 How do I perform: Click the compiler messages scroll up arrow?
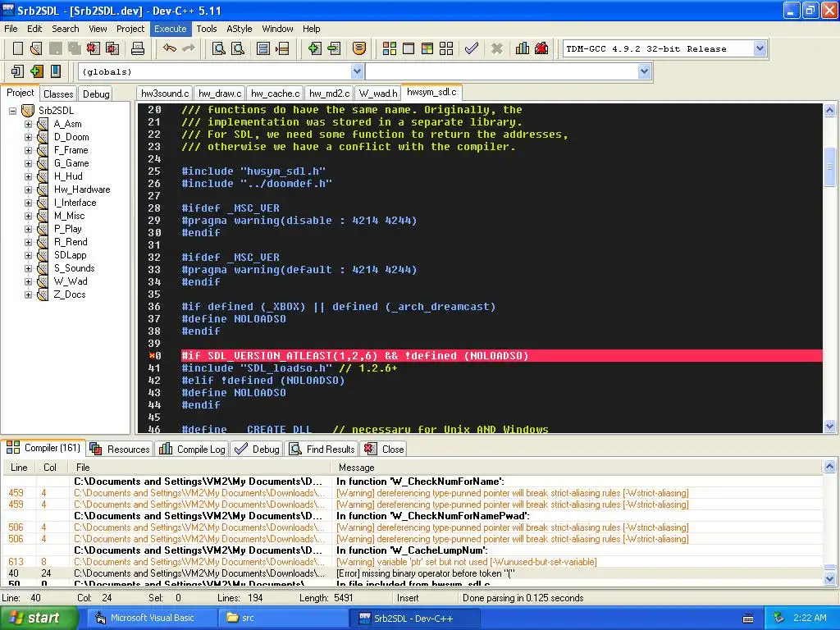point(830,467)
